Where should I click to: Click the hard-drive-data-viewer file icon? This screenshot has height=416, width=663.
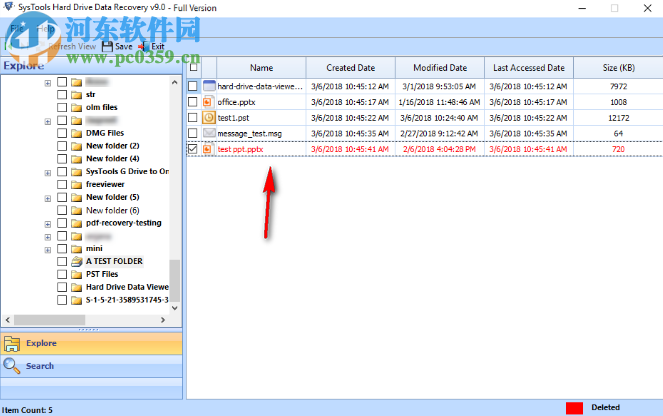point(209,86)
